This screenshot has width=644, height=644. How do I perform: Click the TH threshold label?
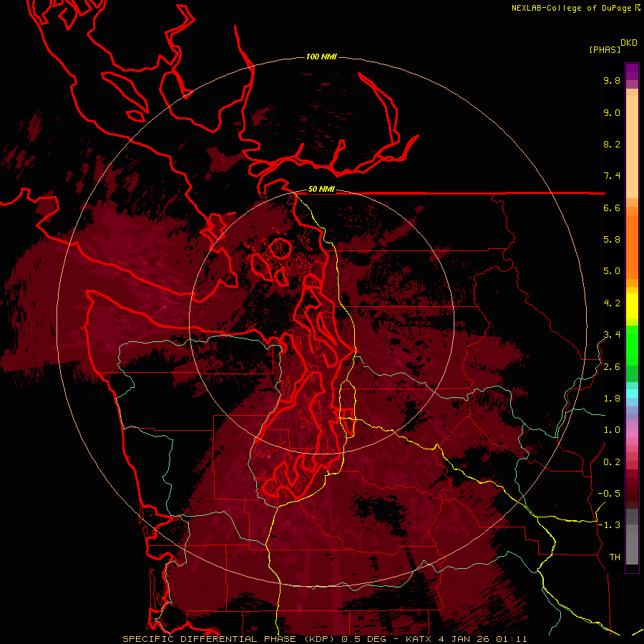point(615,557)
